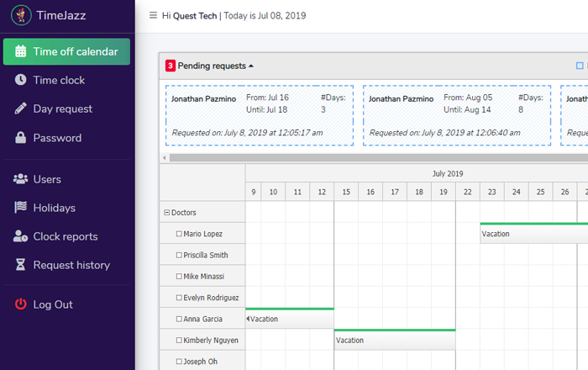588x370 pixels.
Task: Click the Holidays flag icon
Action: click(x=20, y=208)
